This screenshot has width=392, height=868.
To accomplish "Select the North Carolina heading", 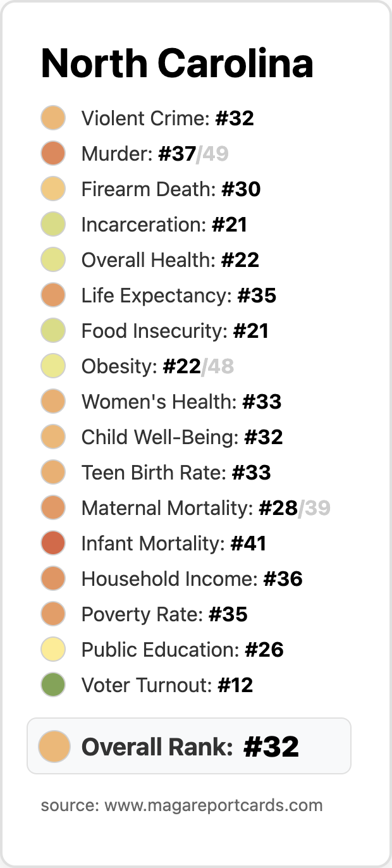I will pyautogui.click(x=177, y=63).
